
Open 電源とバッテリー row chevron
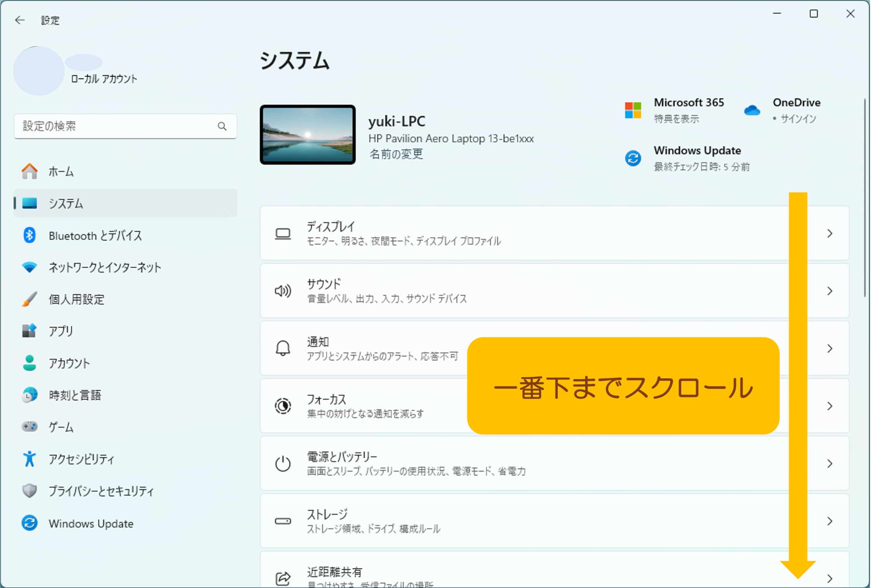[830, 464]
